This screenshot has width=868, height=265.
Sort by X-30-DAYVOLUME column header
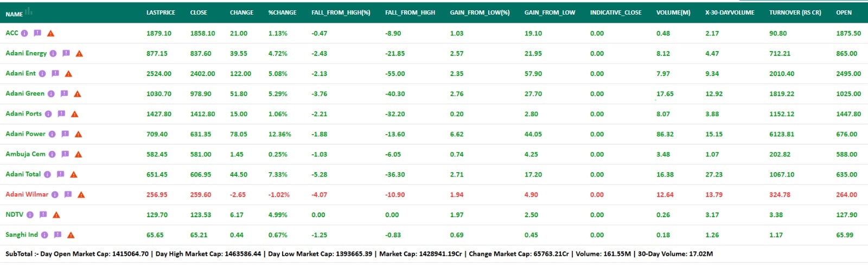click(730, 12)
